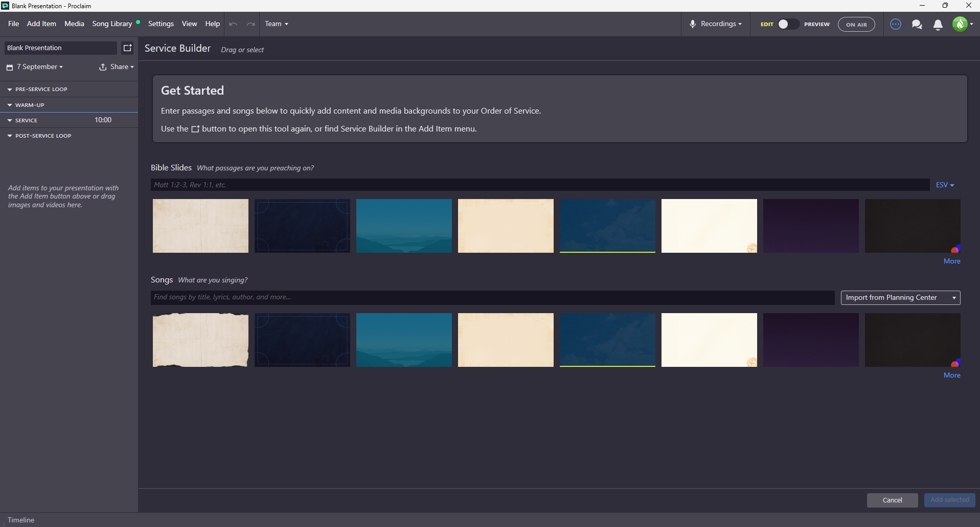
Task: Select the cream white Songs background
Action: (x=709, y=340)
